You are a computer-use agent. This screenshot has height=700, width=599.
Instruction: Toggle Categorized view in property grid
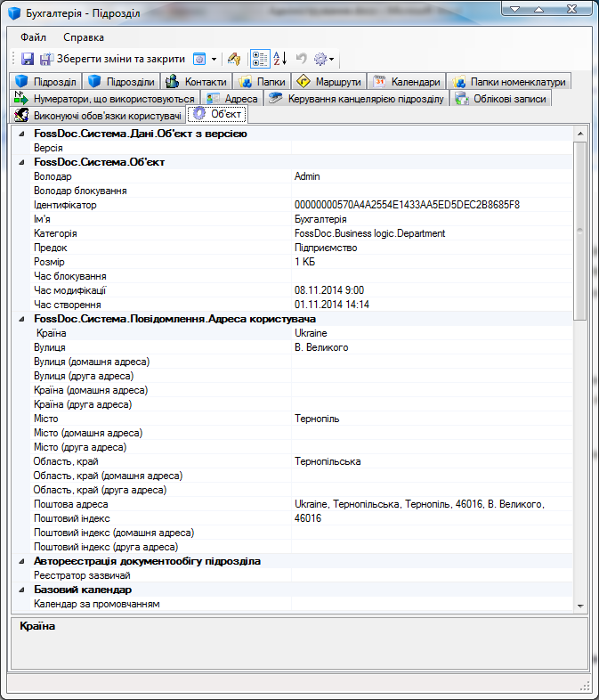pyautogui.click(x=260, y=59)
